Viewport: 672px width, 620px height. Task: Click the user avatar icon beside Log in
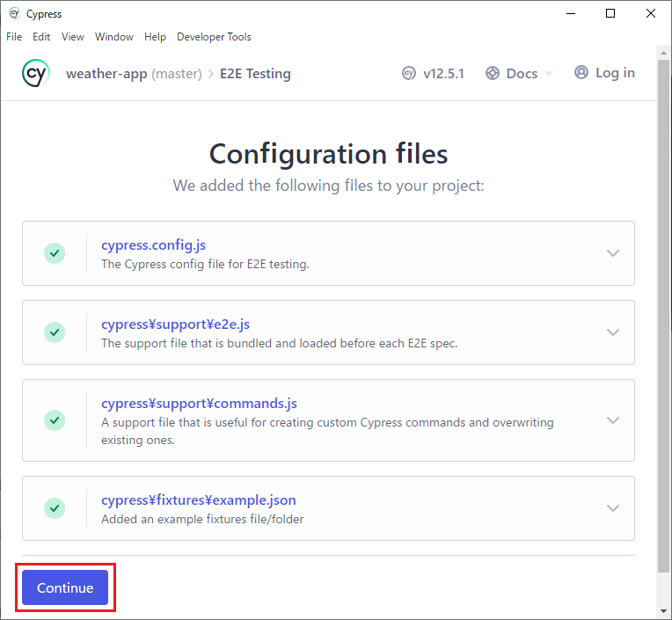[581, 72]
